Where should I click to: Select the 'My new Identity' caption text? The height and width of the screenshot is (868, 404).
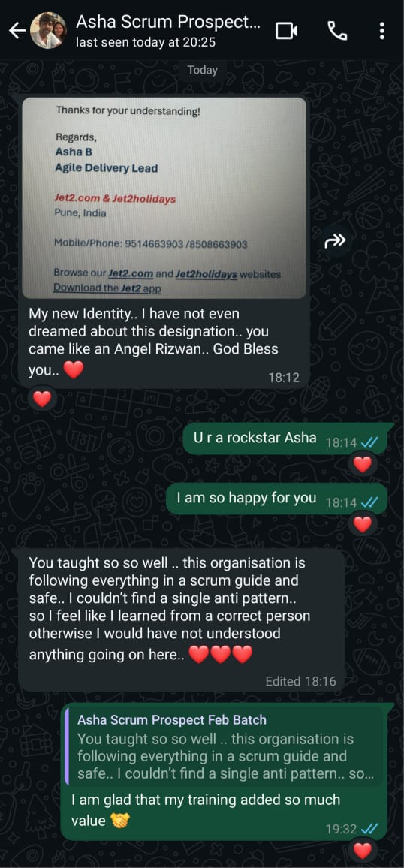click(x=153, y=342)
